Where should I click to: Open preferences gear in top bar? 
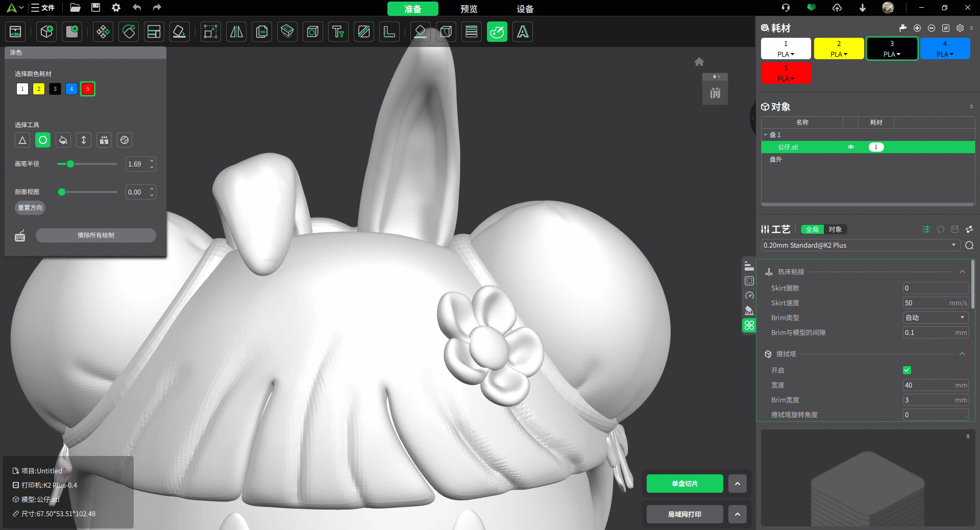click(x=116, y=8)
